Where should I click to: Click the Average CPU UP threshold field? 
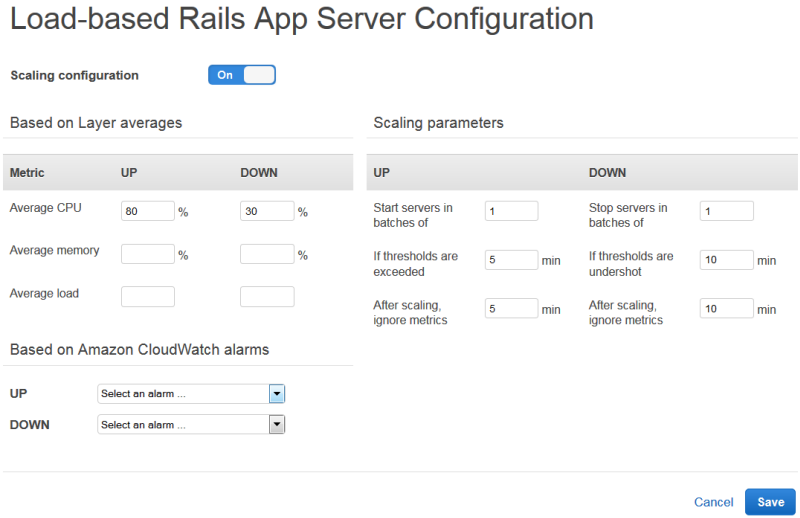(147, 211)
